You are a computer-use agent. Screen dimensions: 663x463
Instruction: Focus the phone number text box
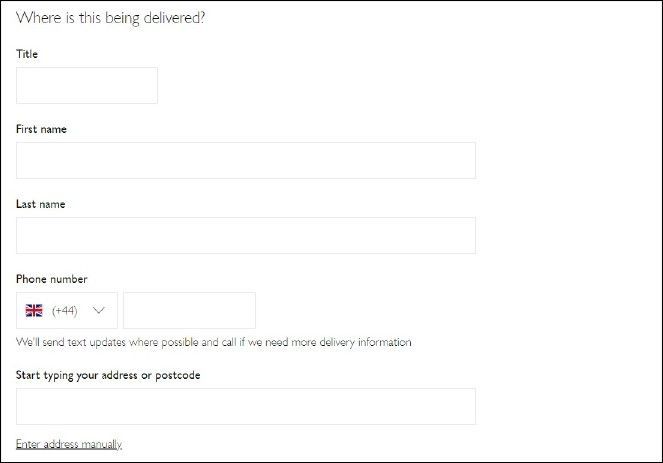(189, 310)
